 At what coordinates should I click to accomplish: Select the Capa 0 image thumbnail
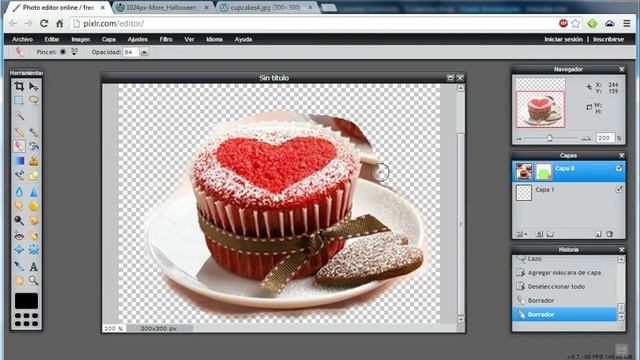524,171
